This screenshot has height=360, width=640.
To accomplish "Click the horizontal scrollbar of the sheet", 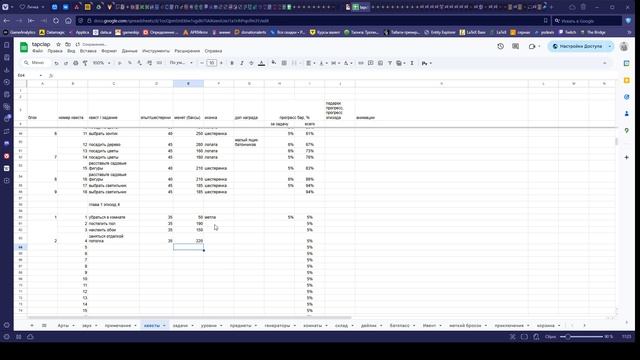I will (x=189, y=317).
